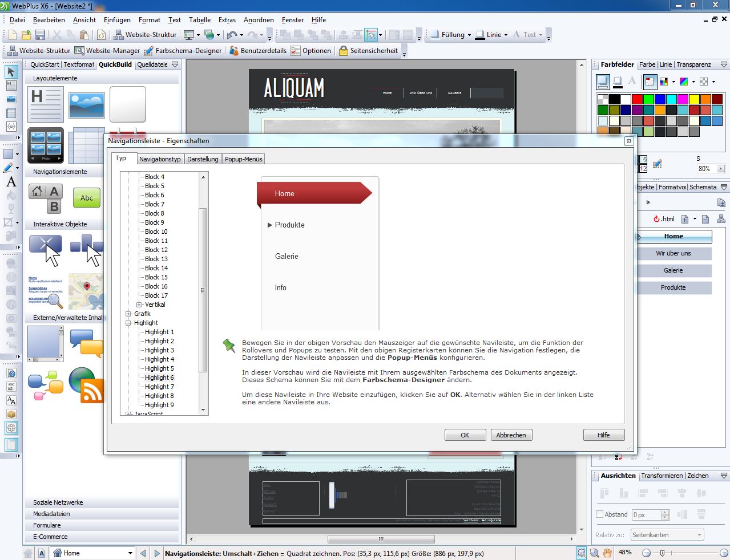Viewport: 730px width, 560px height.
Task: Toggle the line color mode in Farbfelder panel
Action: click(618, 82)
